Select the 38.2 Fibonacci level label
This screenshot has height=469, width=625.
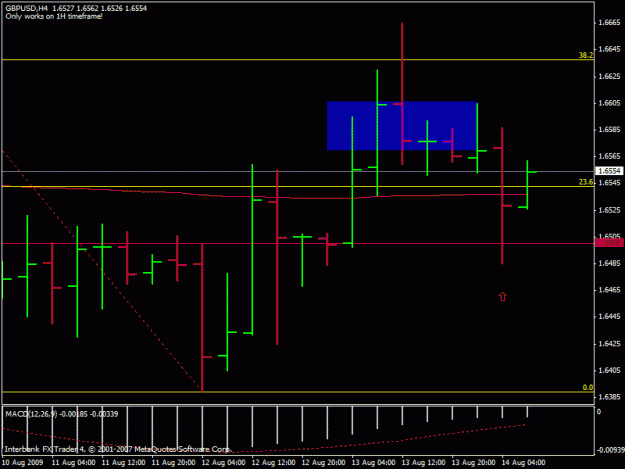(586, 55)
